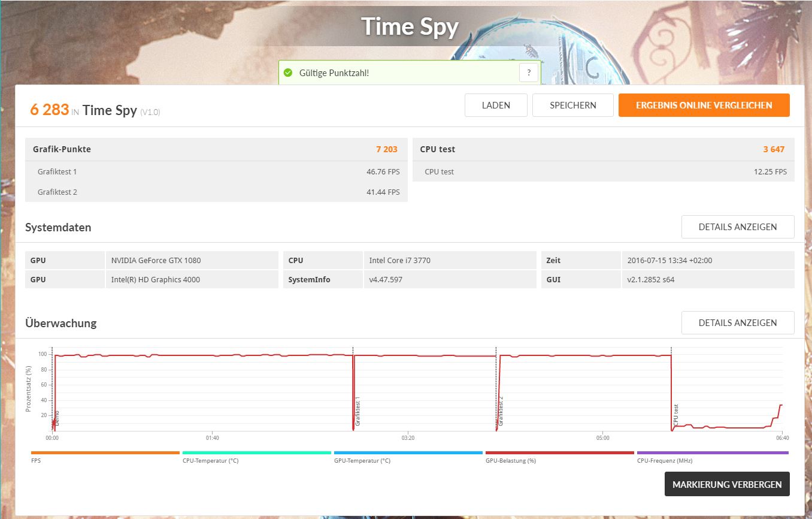Viewport: 812px width, 519px height.
Task: Toggle CPU-Temperatur legend series
Action: tap(256, 457)
